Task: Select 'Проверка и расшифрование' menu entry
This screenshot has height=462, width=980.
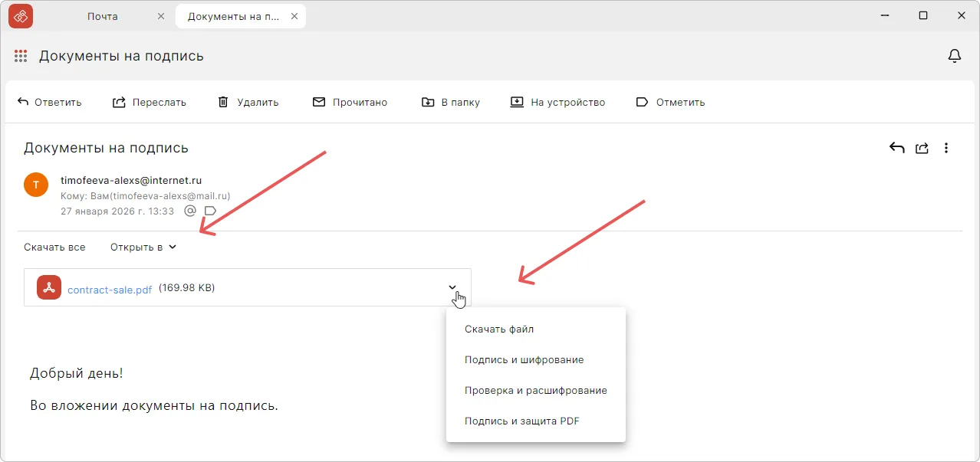Action: 535,390
